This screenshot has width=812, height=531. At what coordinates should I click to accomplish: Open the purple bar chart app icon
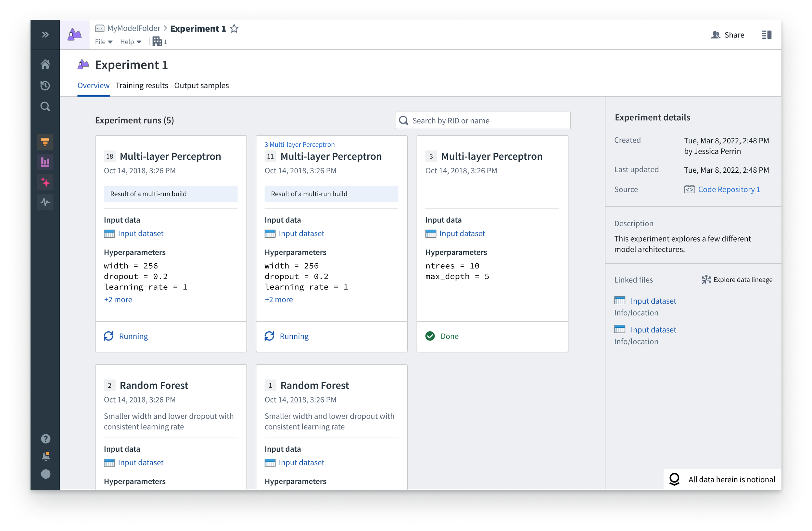pos(45,162)
